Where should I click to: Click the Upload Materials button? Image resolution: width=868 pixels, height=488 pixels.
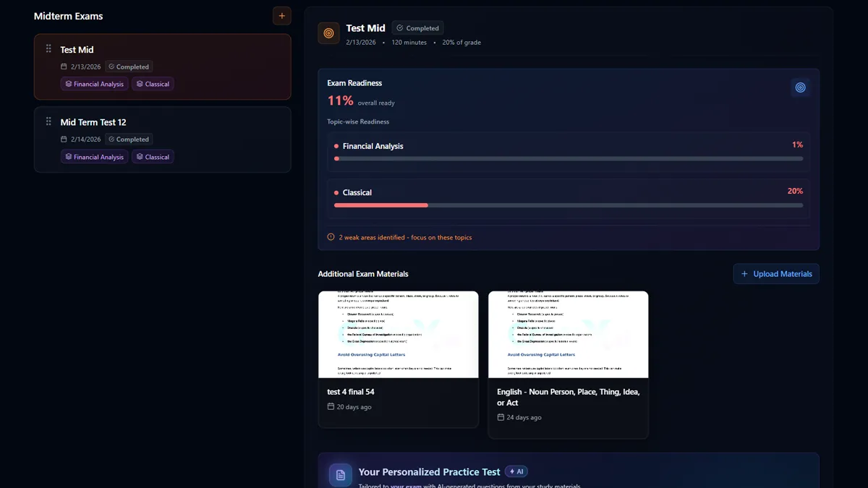click(776, 274)
